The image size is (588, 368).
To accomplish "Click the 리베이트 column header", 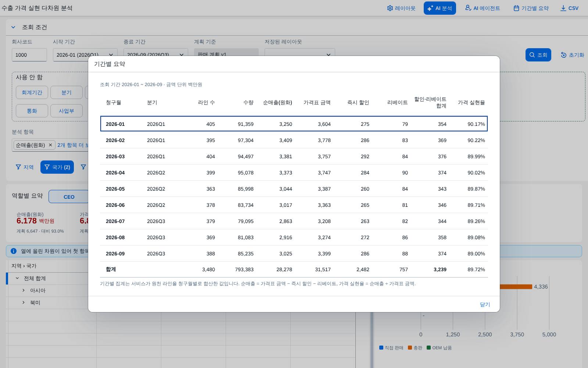I will (x=398, y=102).
